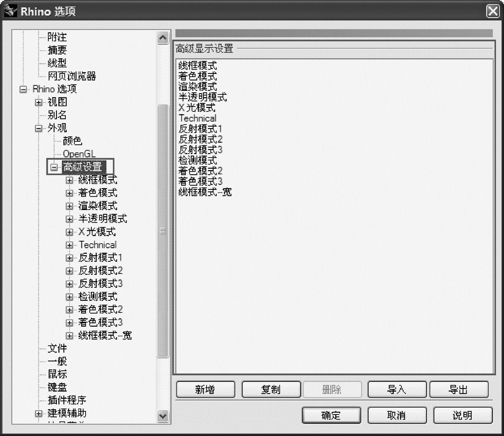Select 检测模式 in display mode list
The image size is (504, 436).
[x=198, y=161]
